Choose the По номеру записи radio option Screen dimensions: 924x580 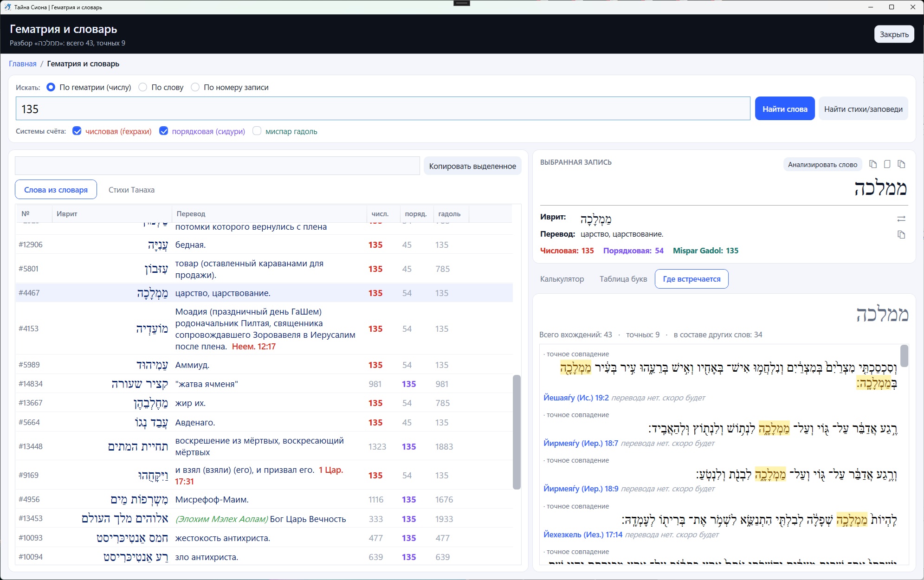pyautogui.click(x=195, y=87)
